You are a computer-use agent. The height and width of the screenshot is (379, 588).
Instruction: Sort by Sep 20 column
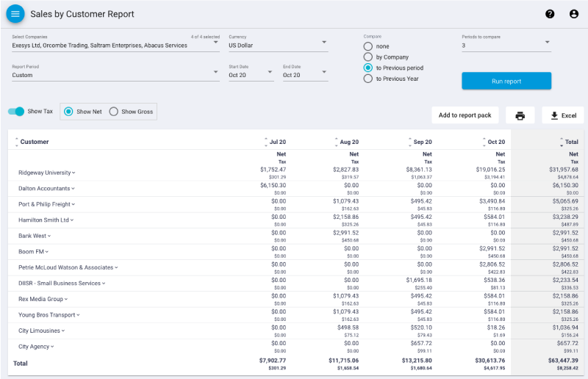pos(420,142)
